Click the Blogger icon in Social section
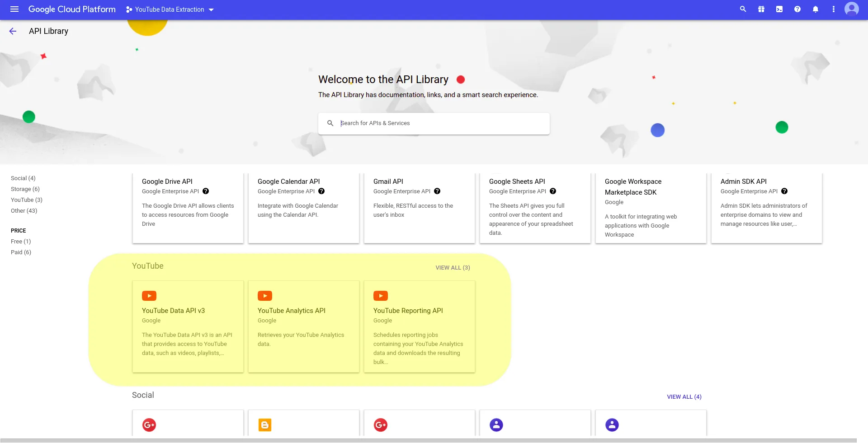The image size is (868, 443). tap(265, 425)
